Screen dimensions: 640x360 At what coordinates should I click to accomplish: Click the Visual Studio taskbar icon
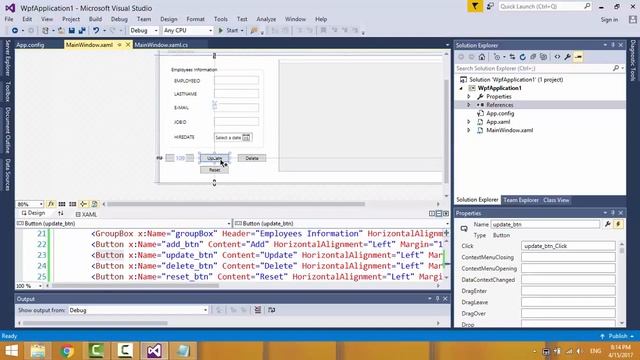pos(154,351)
